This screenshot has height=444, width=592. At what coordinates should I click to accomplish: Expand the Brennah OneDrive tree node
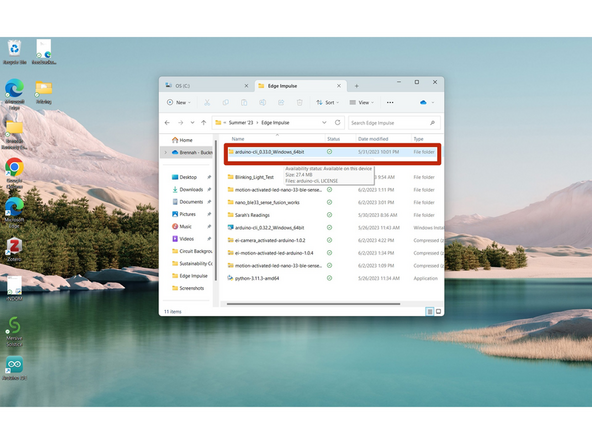coord(165,153)
